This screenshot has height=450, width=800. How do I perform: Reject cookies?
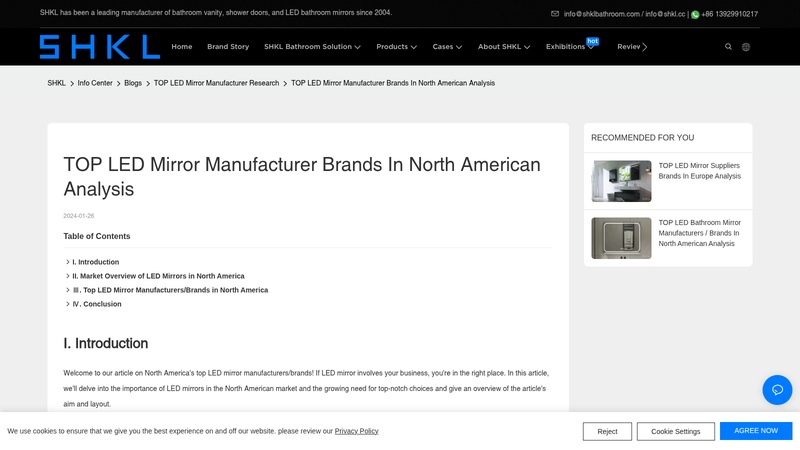[607, 432]
